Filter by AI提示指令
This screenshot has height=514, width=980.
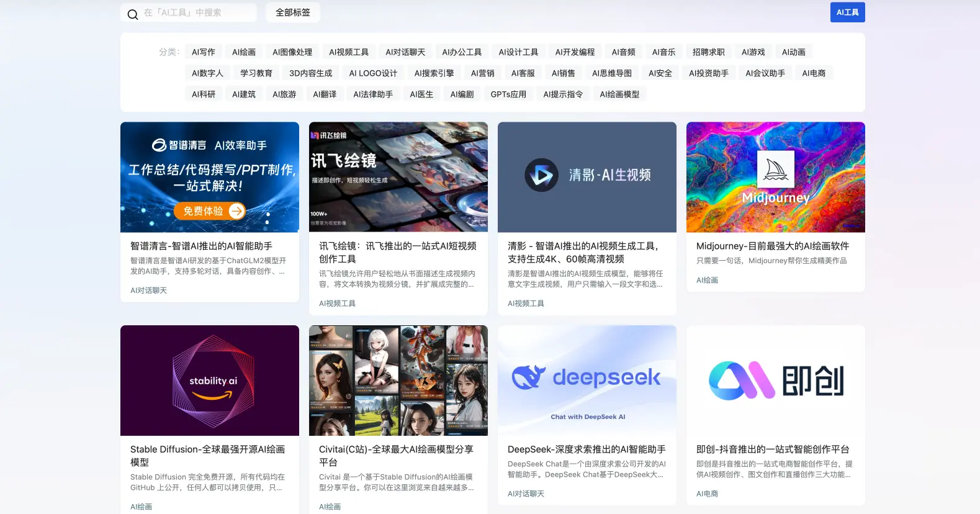point(563,94)
